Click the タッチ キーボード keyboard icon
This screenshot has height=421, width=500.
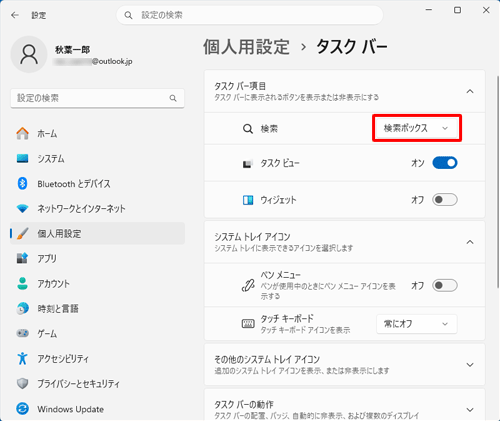pyautogui.click(x=248, y=324)
